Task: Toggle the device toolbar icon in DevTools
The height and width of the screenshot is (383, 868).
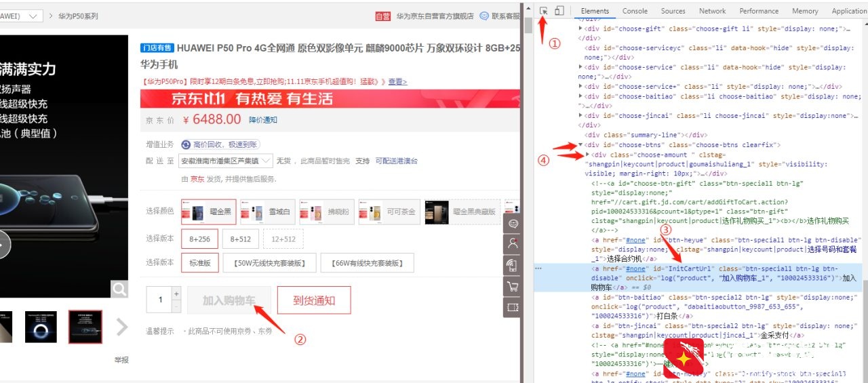Action: click(559, 11)
